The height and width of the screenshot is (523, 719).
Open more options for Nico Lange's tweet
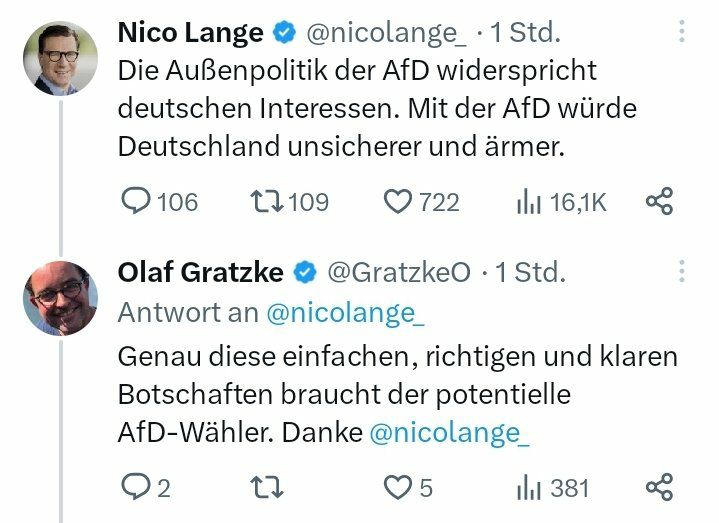(682, 32)
